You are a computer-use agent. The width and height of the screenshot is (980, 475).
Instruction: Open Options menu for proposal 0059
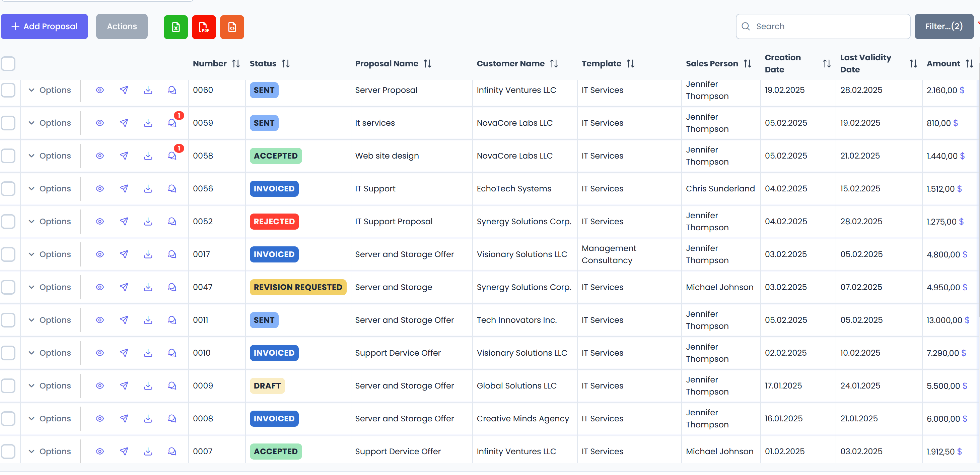50,123
